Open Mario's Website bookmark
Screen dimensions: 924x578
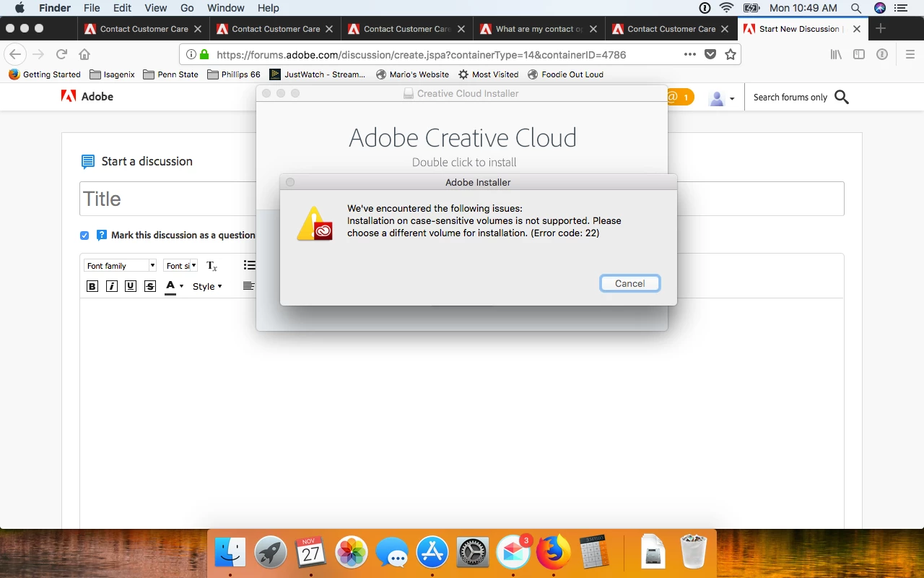(412, 74)
